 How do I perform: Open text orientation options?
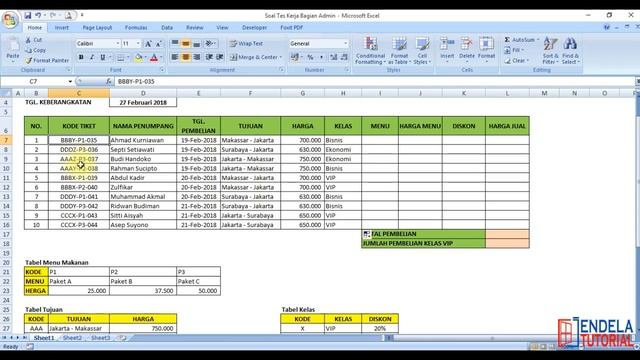point(210,44)
